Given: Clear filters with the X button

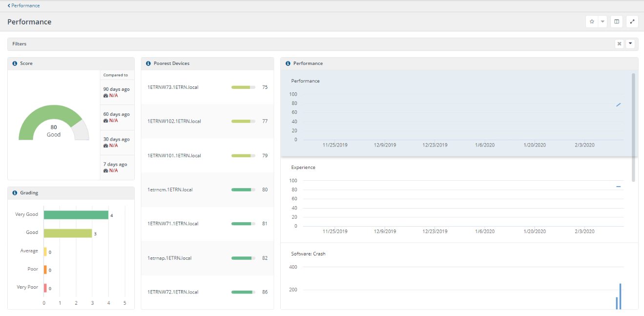Looking at the screenshot, I should point(619,44).
